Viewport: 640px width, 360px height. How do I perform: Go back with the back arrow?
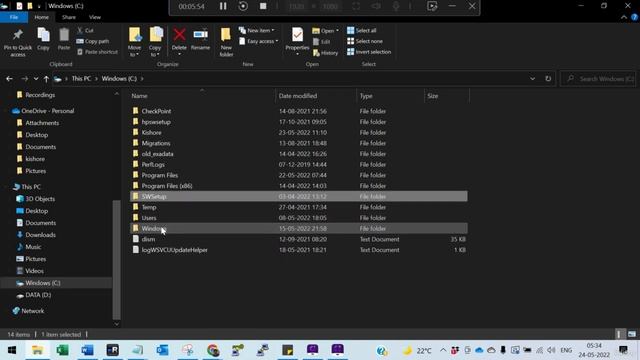9,79
